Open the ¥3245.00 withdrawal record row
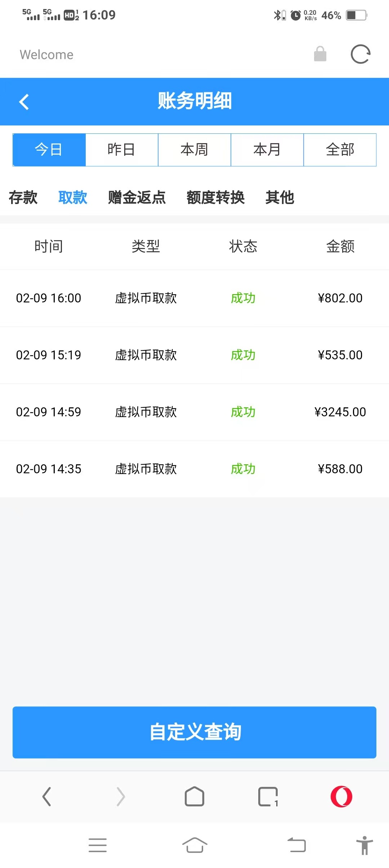Viewport: 389px width, 868px height. pyautogui.click(x=194, y=412)
